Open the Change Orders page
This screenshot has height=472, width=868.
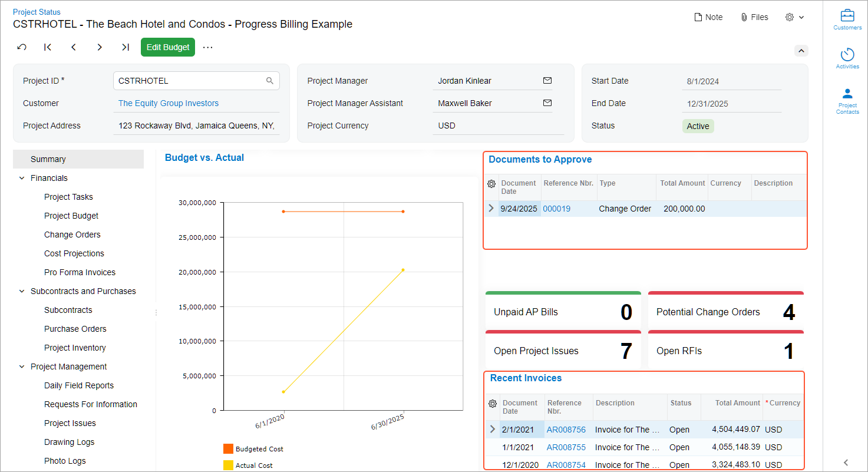coord(72,235)
